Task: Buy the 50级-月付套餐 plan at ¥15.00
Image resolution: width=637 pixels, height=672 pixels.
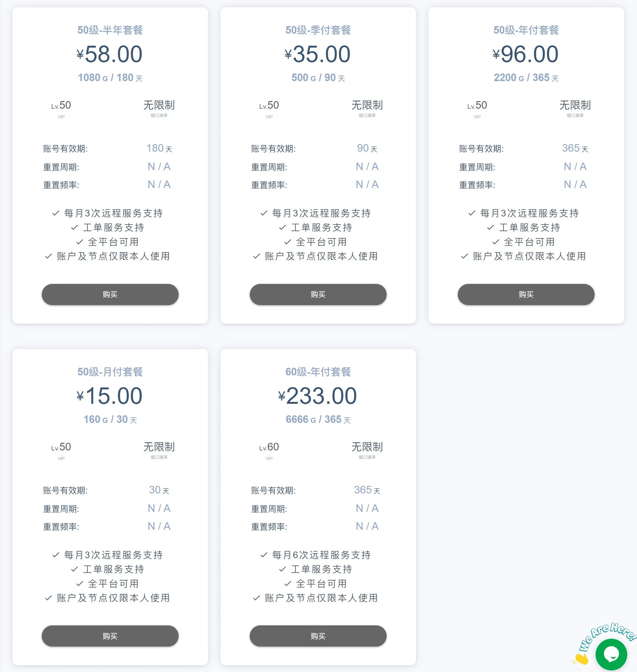Action: coord(110,636)
